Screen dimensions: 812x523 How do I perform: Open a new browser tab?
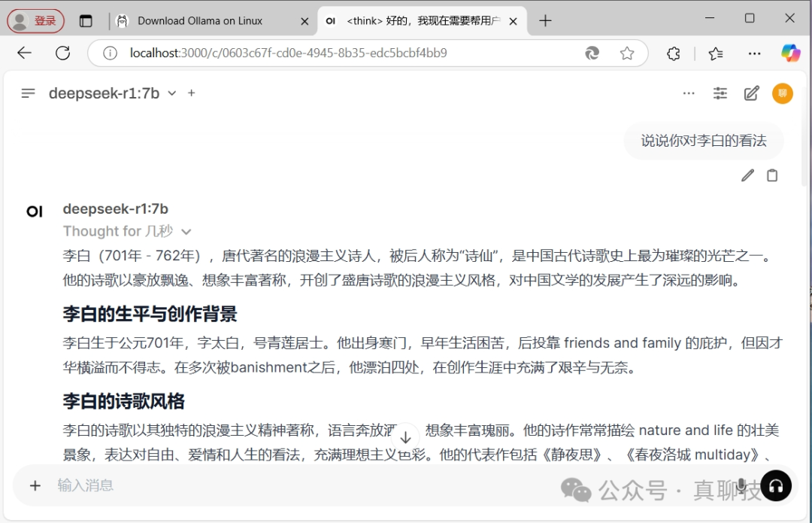pos(545,21)
